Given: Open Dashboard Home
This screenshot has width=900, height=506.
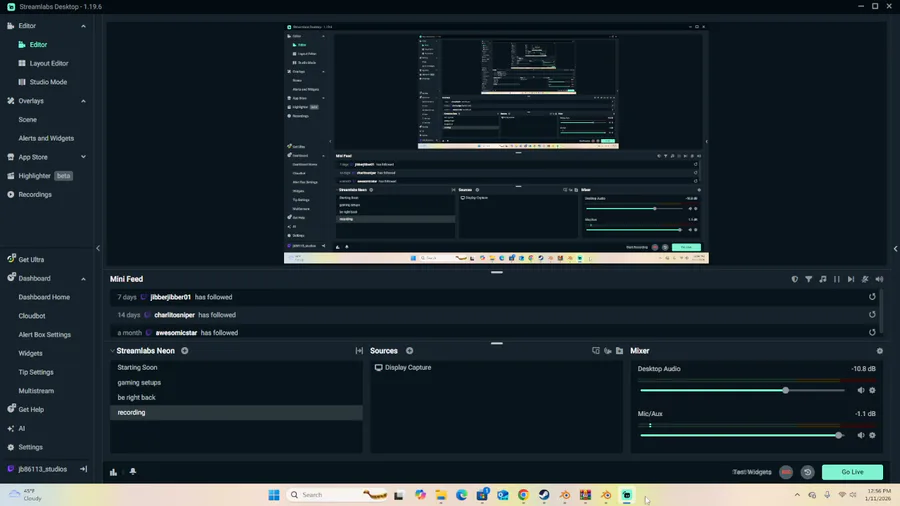Looking at the screenshot, I should [44, 297].
